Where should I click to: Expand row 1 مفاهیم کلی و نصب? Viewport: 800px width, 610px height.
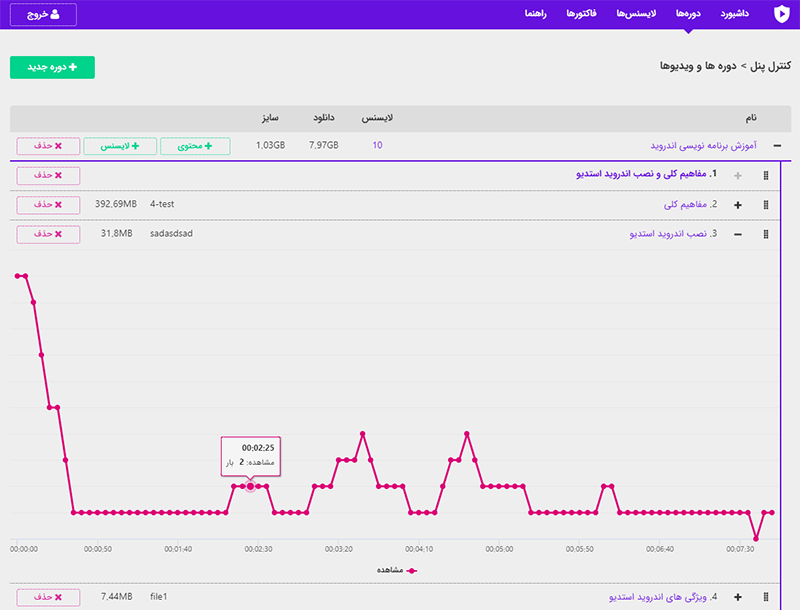coord(738,175)
